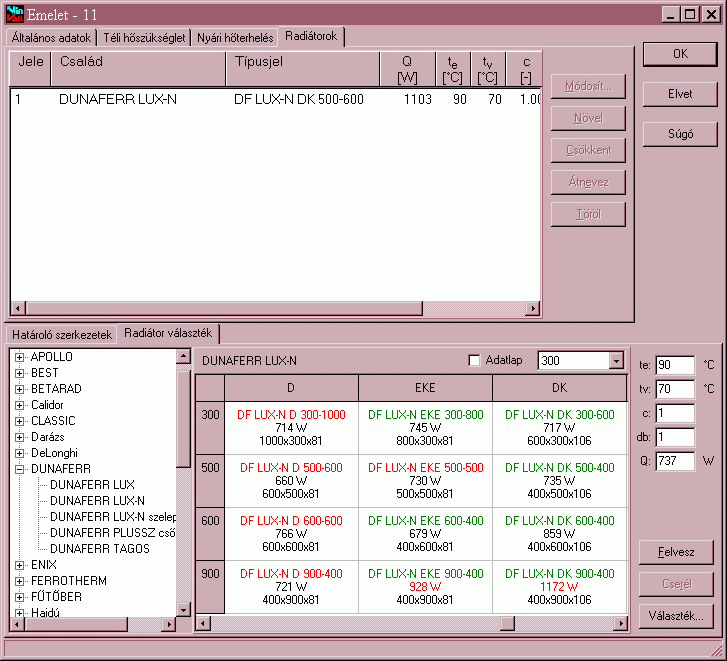Screen dimensions: 727x661
Task: Select DF LUX-N EKE 300-800 cell
Action: [425, 428]
